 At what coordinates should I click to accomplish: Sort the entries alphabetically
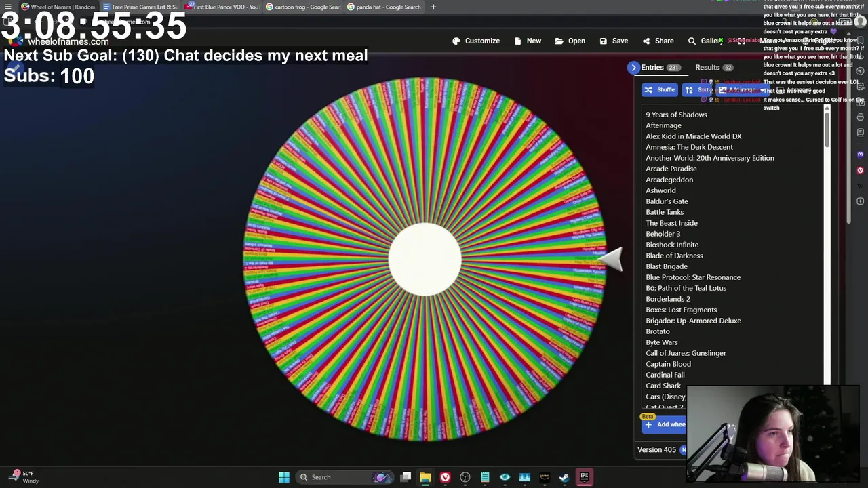698,90
